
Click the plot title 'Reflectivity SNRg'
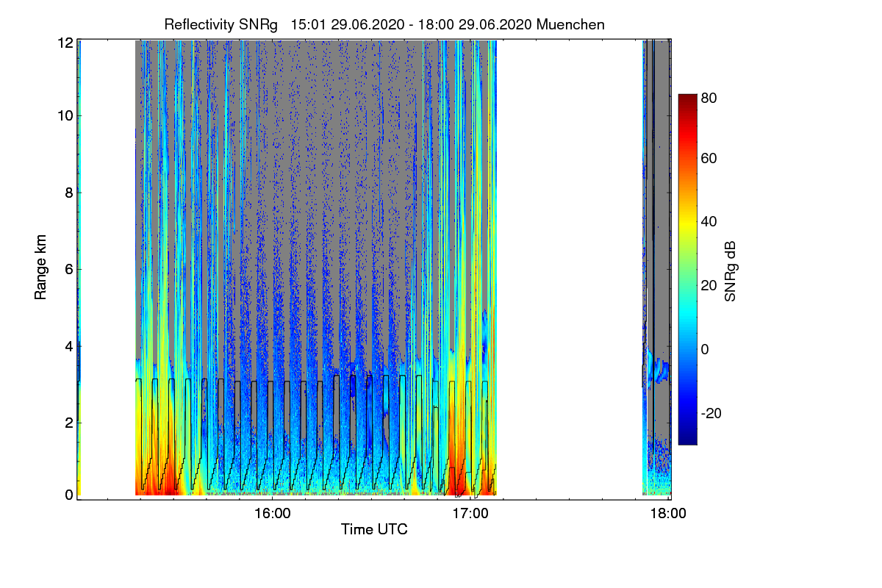click(x=221, y=24)
